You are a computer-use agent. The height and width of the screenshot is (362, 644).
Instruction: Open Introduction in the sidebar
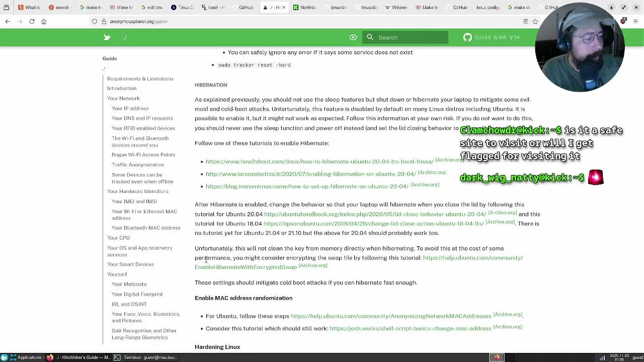click(x=122, y=88)
